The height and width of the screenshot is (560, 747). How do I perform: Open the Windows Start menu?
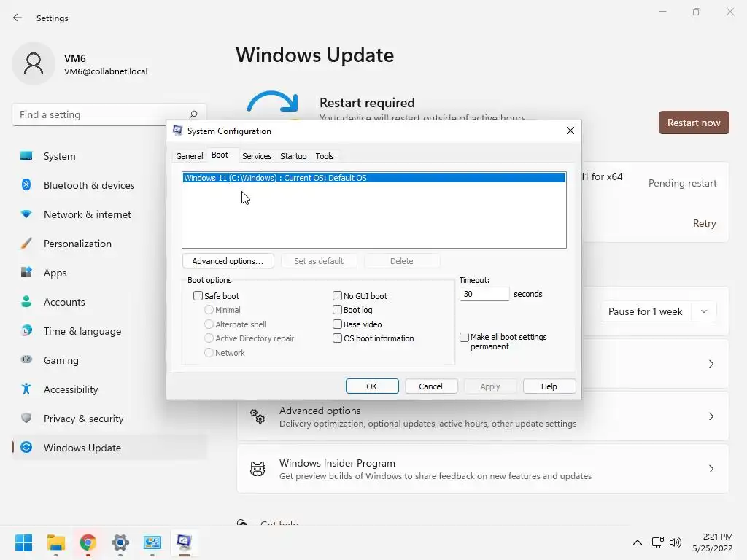23,542
